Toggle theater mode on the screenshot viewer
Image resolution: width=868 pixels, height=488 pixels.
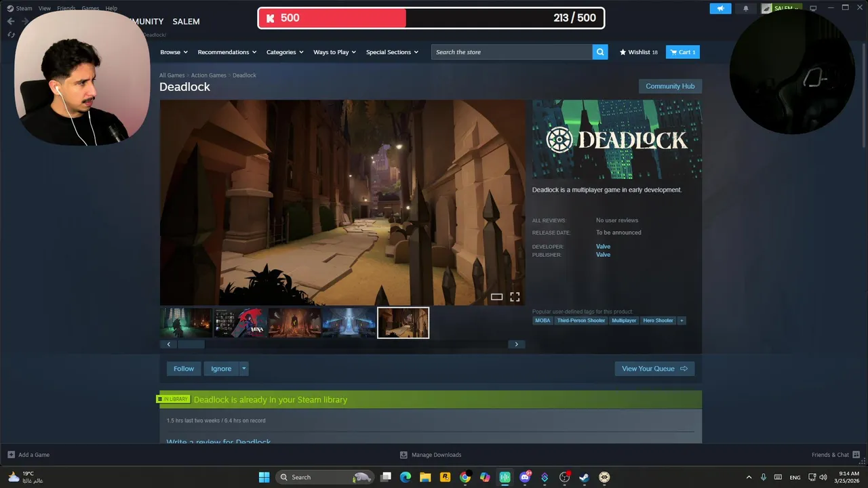496,297
